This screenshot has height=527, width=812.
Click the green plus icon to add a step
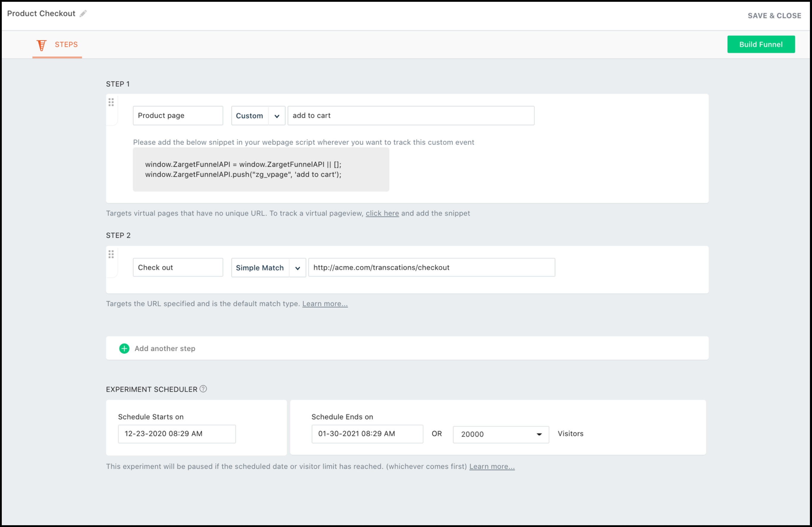(124, 348)
